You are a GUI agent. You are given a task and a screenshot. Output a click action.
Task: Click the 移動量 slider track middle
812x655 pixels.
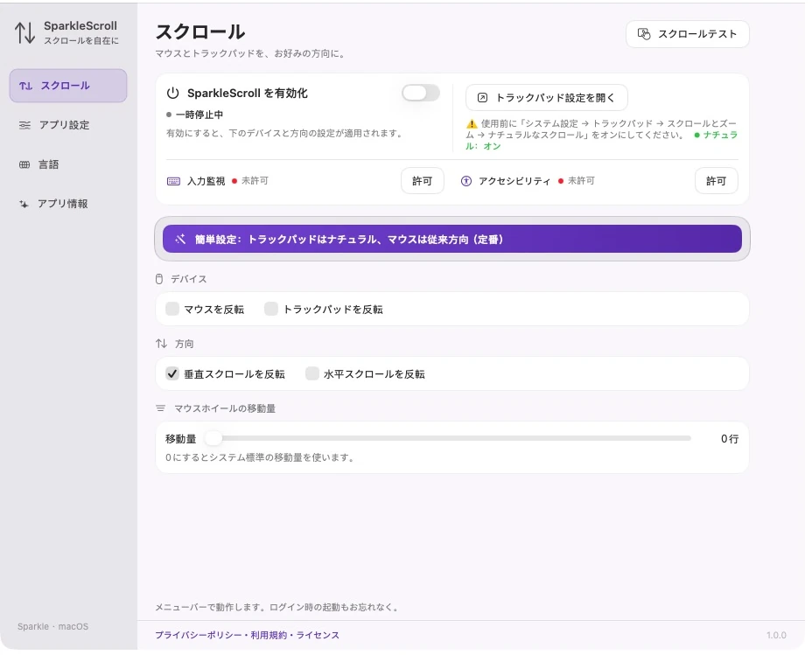(x=448, y=438)
